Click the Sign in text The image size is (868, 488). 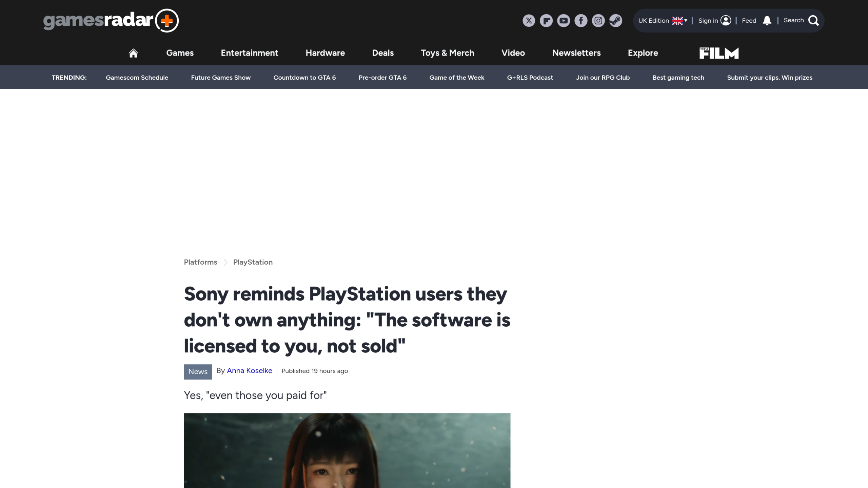tap(708, 21)
